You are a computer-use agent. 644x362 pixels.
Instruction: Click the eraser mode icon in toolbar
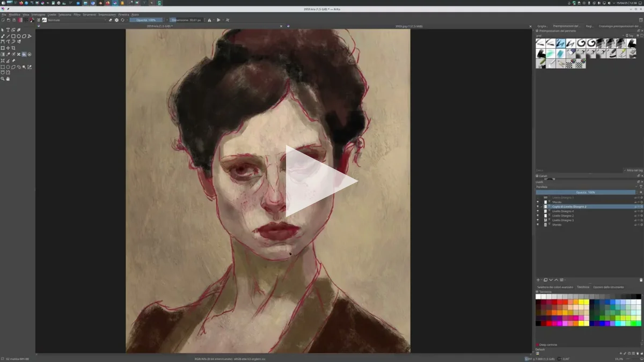111,20
